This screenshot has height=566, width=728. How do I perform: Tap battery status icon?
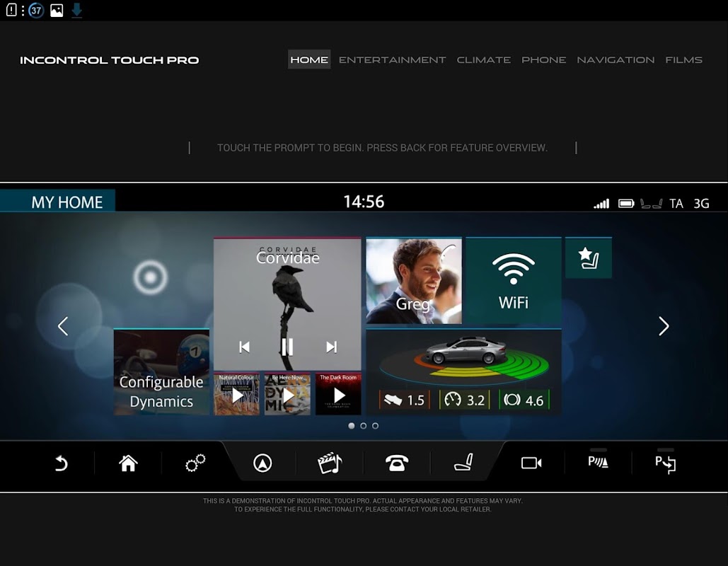coord(626,203)
